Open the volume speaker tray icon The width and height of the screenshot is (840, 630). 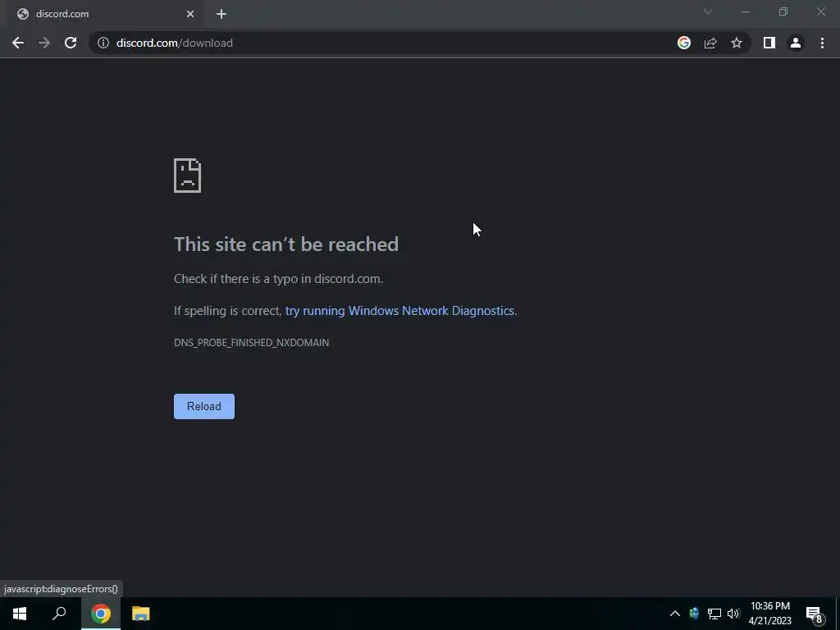(733, 614)
